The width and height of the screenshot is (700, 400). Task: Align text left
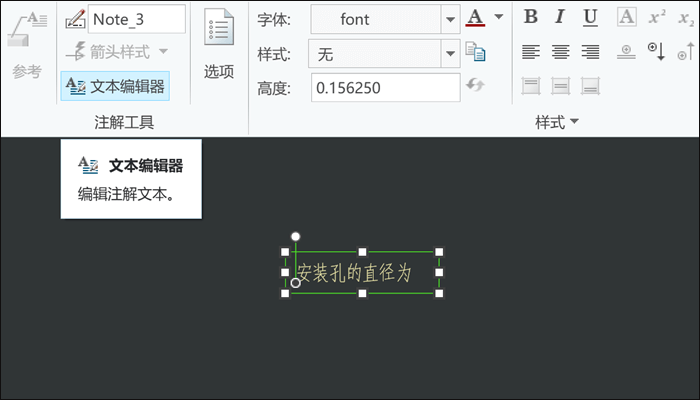(x=531, y=52)
